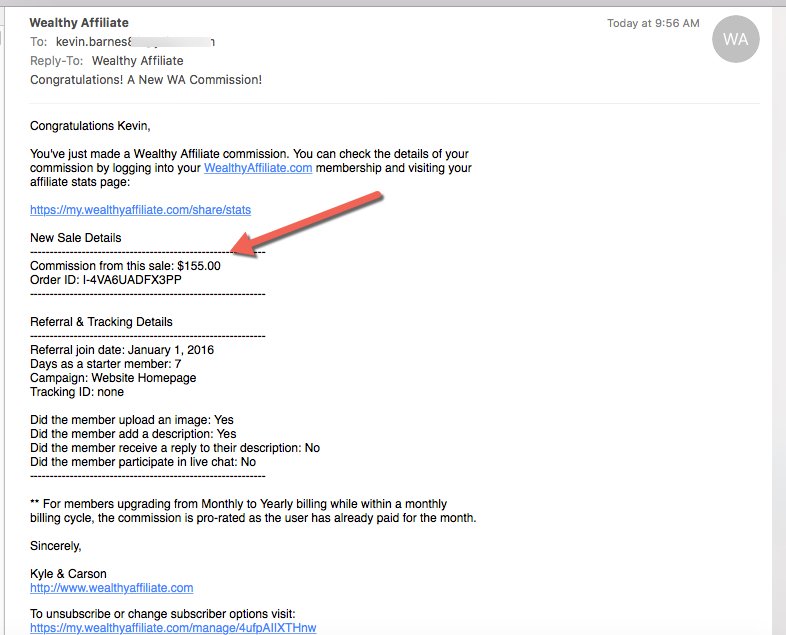The width and height of the screenshot is (786, 635).
Task: Click the Kyle & Carson signature
Action: point(68,574)
